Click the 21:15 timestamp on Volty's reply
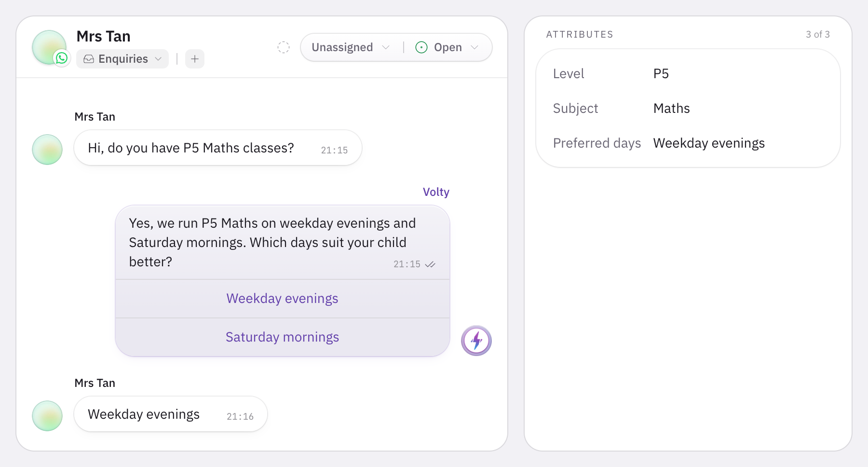Viewport: 868px width, 467px height. click(407, 264)
